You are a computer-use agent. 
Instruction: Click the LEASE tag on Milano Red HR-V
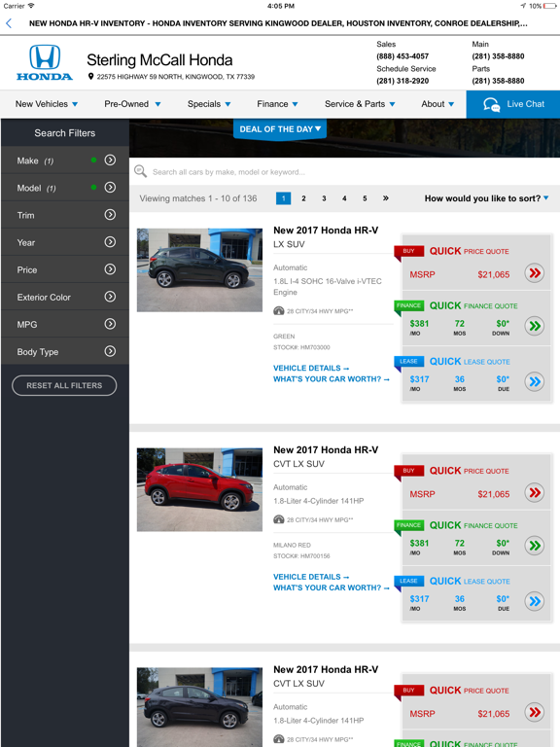click(x=408, y=583)
